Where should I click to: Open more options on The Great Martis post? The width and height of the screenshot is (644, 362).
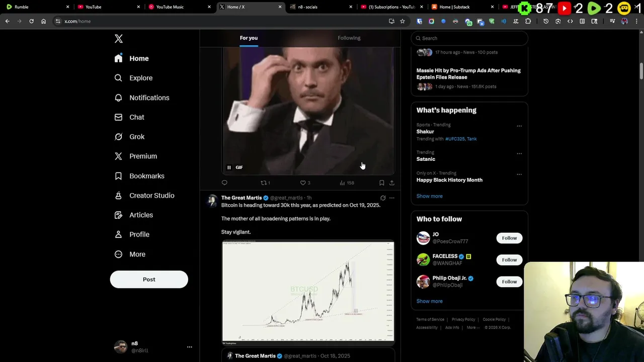click(392, 198)
